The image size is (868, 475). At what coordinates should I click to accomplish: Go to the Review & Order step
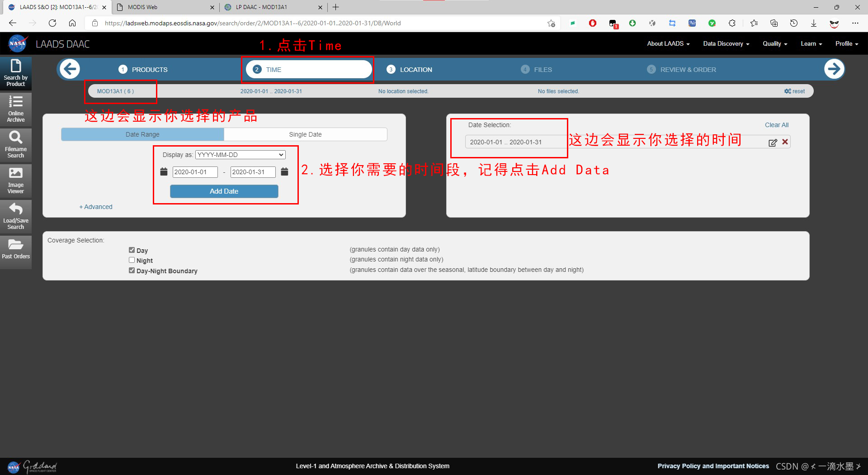(682, 70)
